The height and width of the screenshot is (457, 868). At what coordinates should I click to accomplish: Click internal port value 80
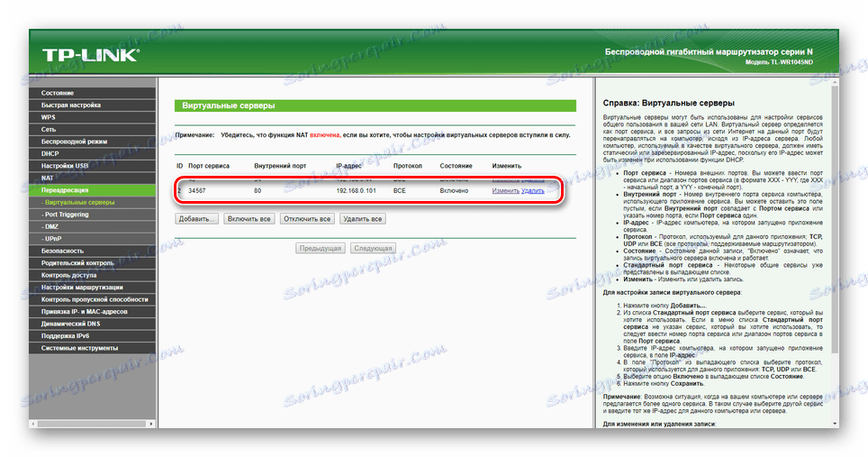(x=258, y=190)
